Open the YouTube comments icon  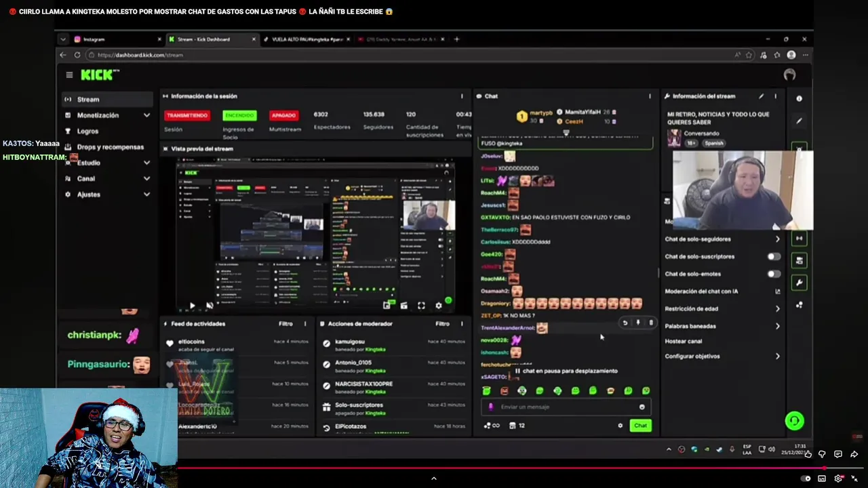pyautogui.click(x=837, y=454)
